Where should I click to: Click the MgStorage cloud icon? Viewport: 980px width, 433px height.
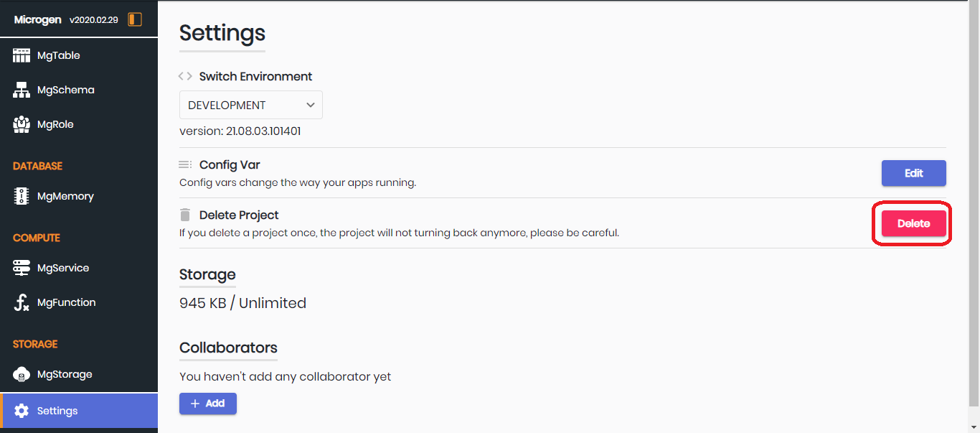22,374
